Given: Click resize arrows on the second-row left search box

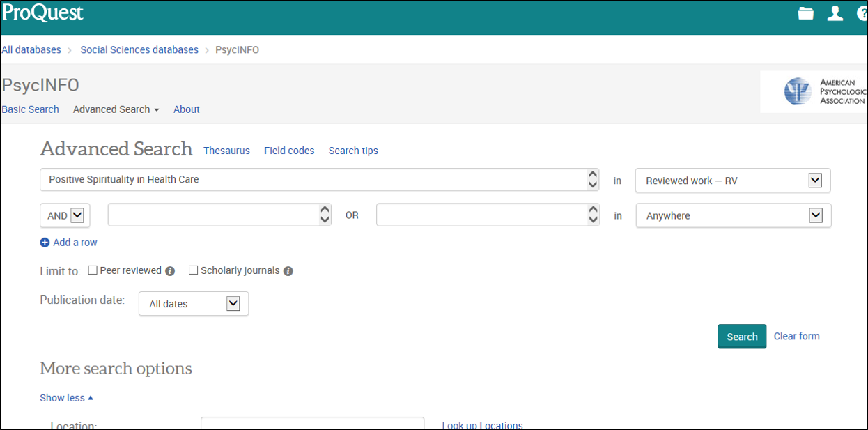Looking at the screenshot, I should [325, 215].
